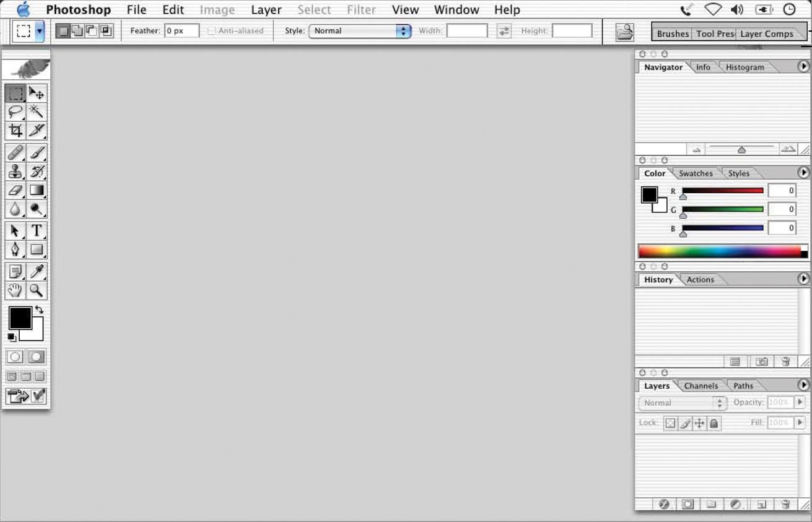
Task: Click the Photoshop application menu
Action: (x=78, y=10)
